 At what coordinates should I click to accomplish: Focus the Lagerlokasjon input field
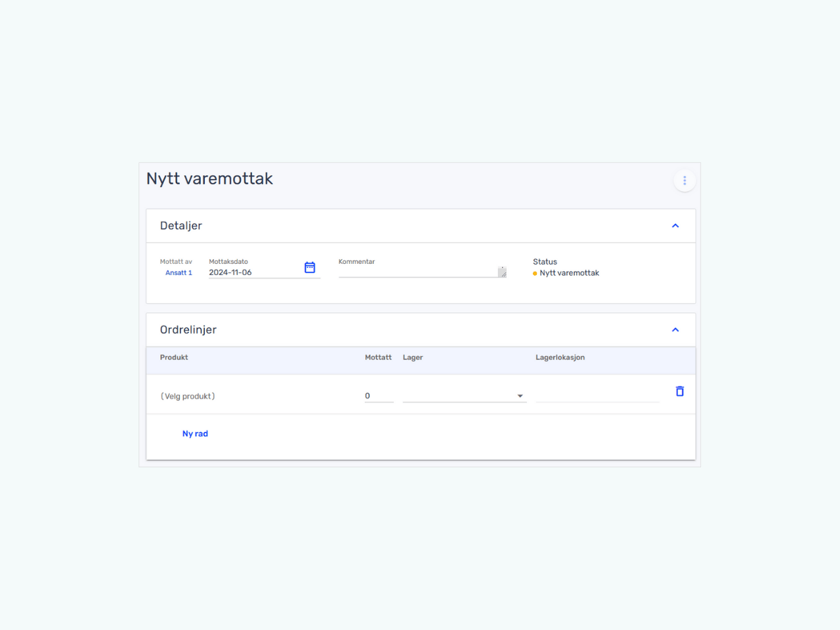(597, 396)
